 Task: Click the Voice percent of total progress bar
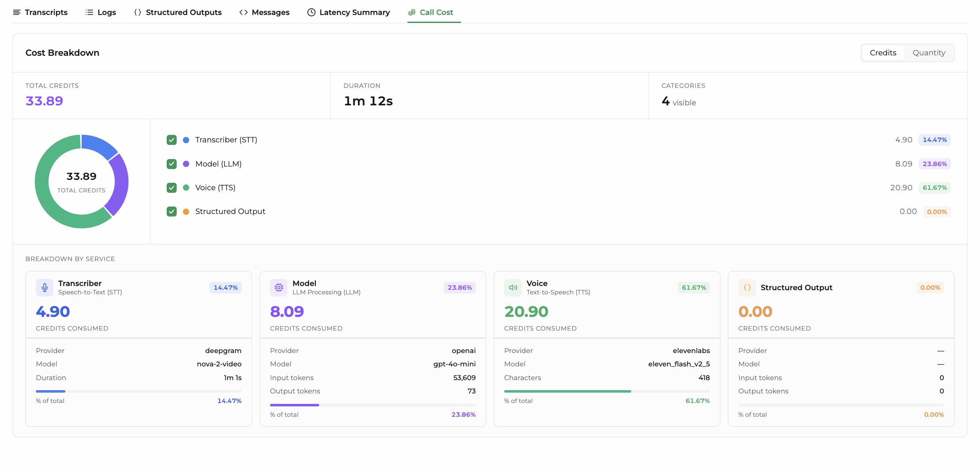(x=607, y=391)
